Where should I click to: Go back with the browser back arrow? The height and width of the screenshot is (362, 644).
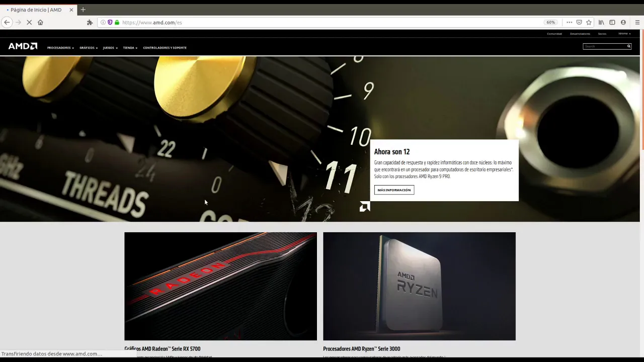click(x=7, y=22)
